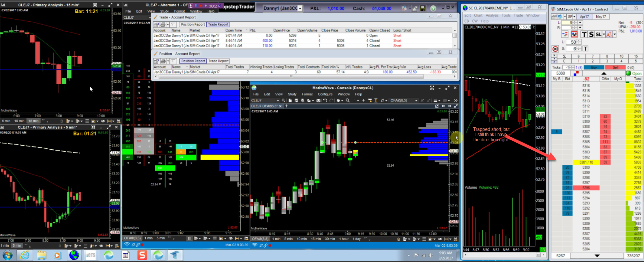Screen dimensions: 644x262
Task: Click the blue Buy button in DOM
Action: click(x=594, y=67)
